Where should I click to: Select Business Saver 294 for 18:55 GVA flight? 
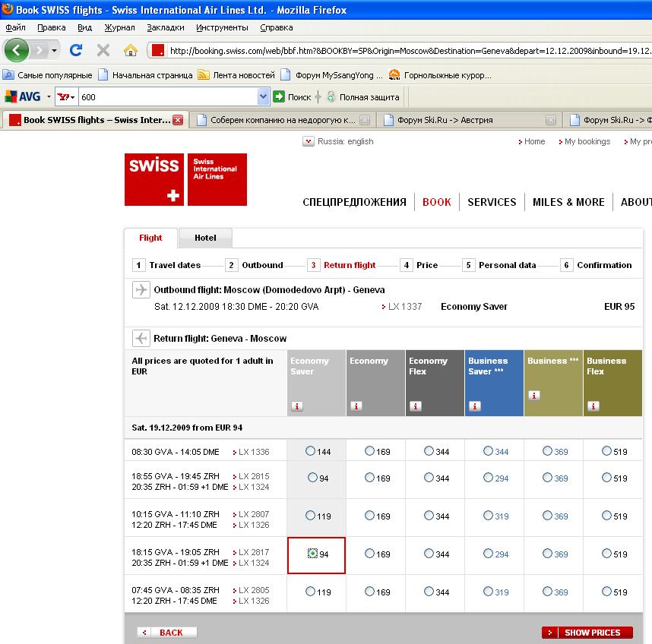point(488,478)
